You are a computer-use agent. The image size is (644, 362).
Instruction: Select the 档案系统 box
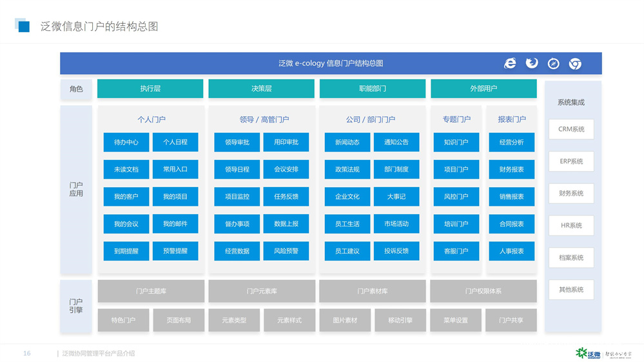coord(571,257)
